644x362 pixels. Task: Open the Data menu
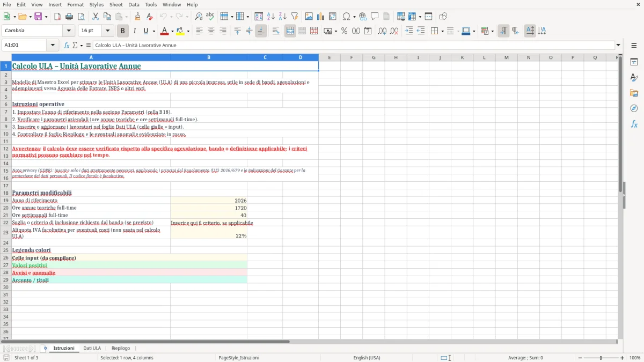[134, 4]
